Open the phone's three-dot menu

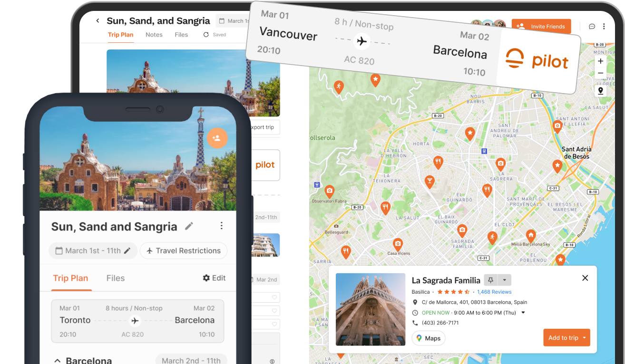pyautogui.click(x=221, y=226)
